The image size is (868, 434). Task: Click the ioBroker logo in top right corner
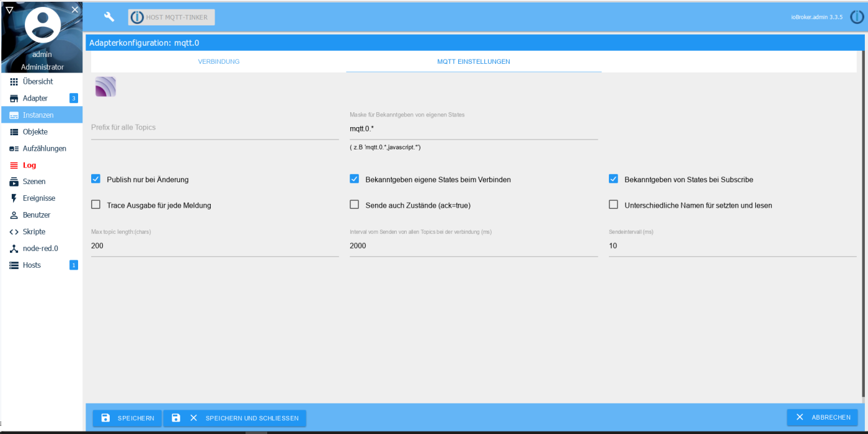857,17
